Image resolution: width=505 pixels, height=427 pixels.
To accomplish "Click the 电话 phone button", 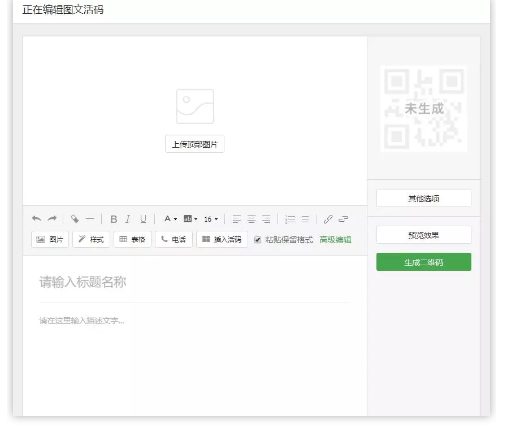I will pos(174,239).
